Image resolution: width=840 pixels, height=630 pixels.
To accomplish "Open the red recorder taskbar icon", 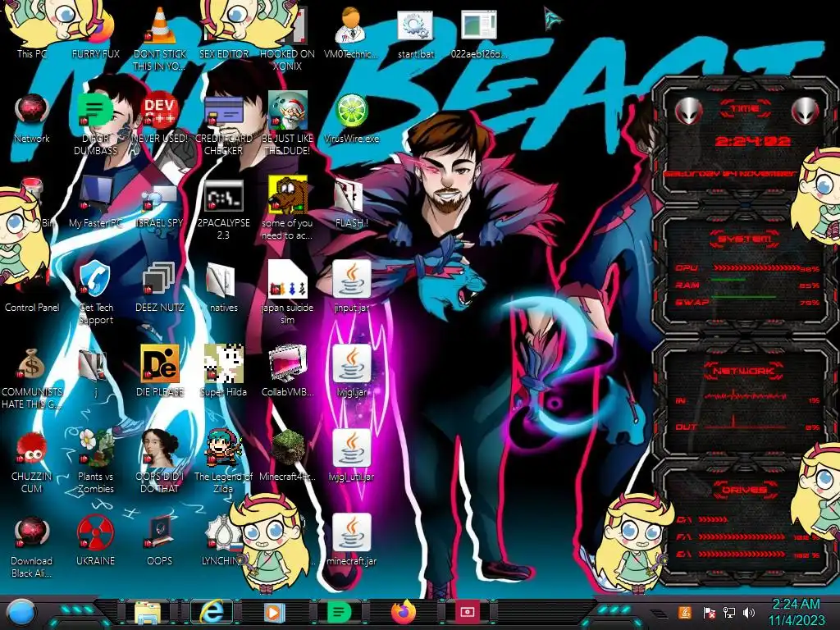I will pos(467,612).
